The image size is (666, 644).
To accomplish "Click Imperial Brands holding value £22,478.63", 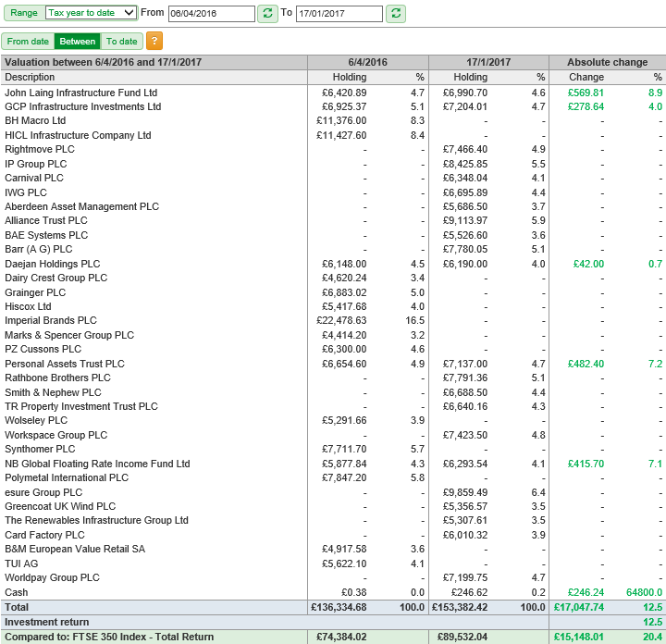I will [x=341, y=320].
